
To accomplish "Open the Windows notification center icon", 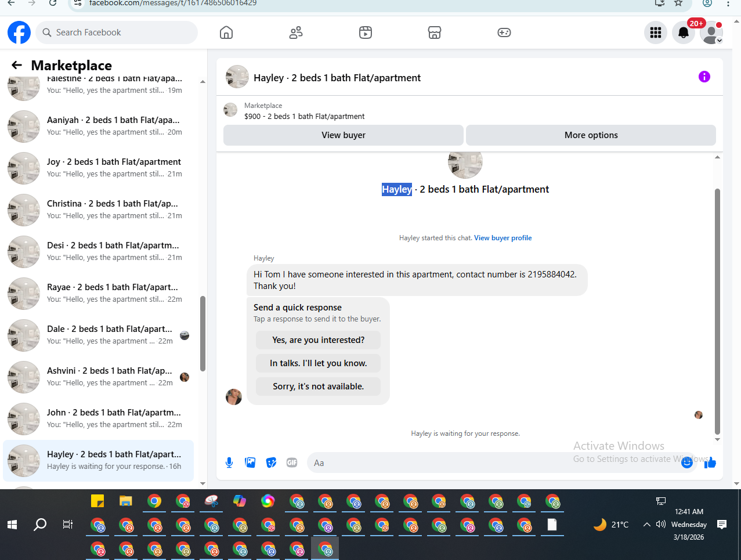I will click(722, 525).
